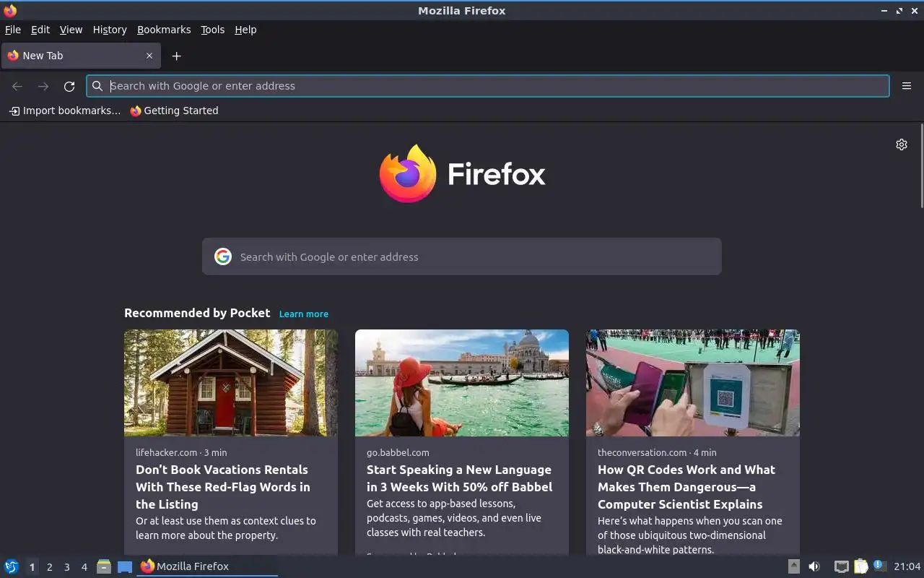Click the Google logo in page search box
This screenshot has width=924, height=578.
tap(223, 256)
